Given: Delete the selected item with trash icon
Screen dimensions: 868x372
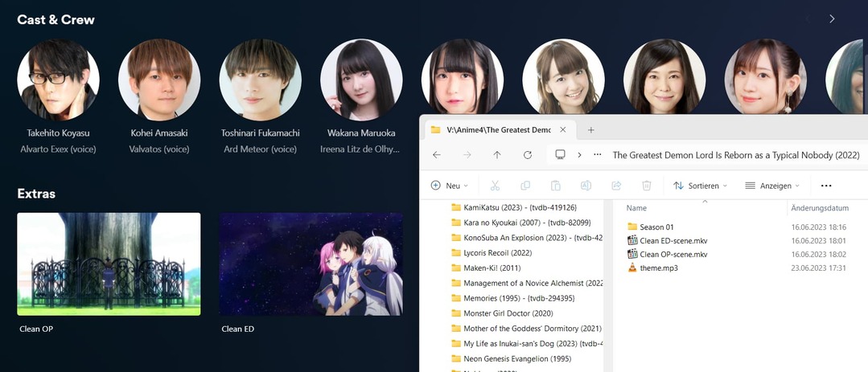Looking at the screenshot, I should [x=647, y=186].
